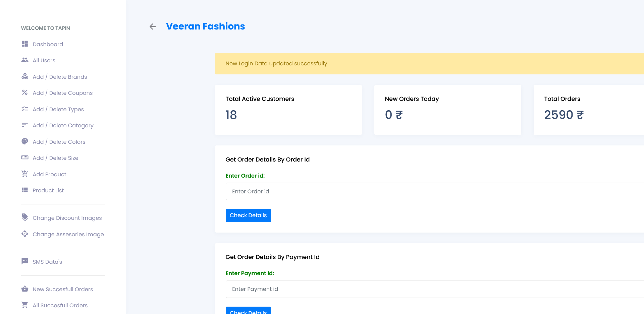Click the percent icon for coupons
Image resolution: width=644 pixels, height=314 pixels.
[x=25, y=92]
